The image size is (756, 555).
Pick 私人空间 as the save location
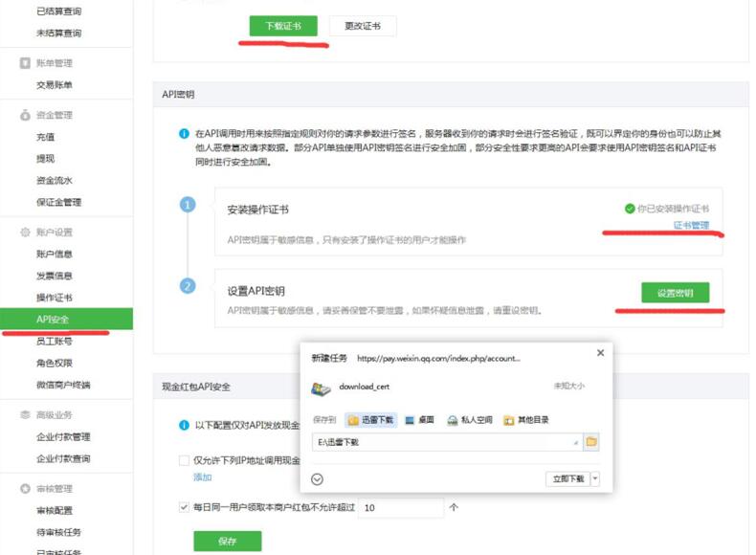click(469, 420)
